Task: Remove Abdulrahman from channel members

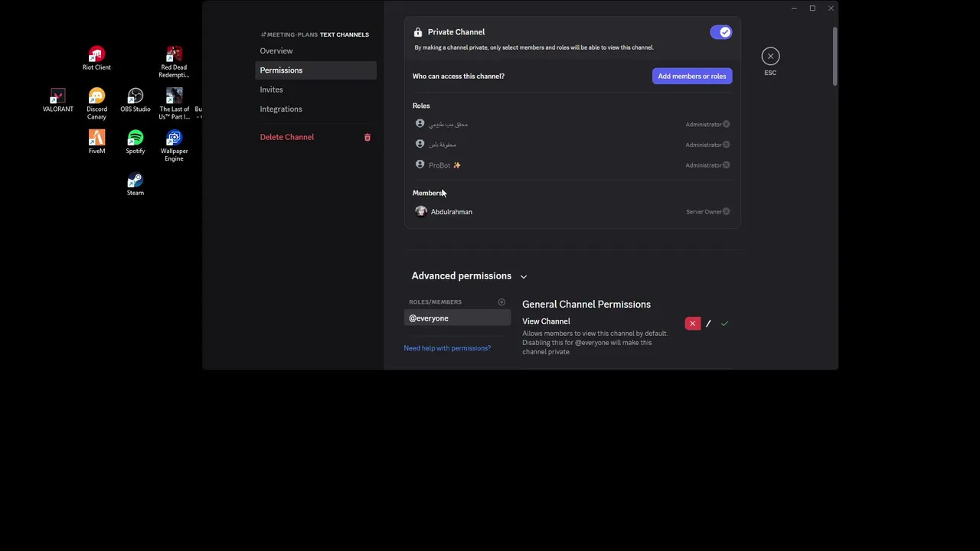Action: [x=727, y=212]
